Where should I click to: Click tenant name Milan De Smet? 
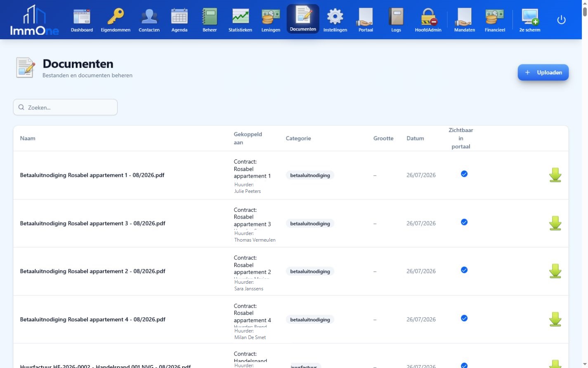point(250,337)
